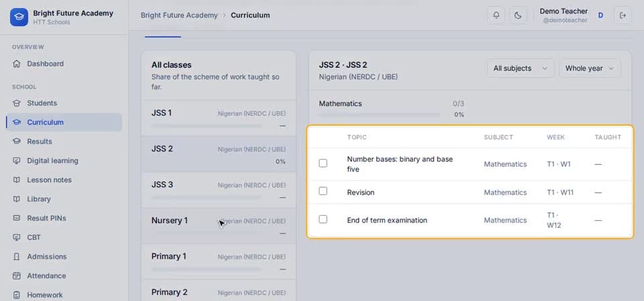Image resolution: width=644 pixels, height=301 pixels.
Task: Open Dashboard from the sidebar
Action: pos(64,64)
